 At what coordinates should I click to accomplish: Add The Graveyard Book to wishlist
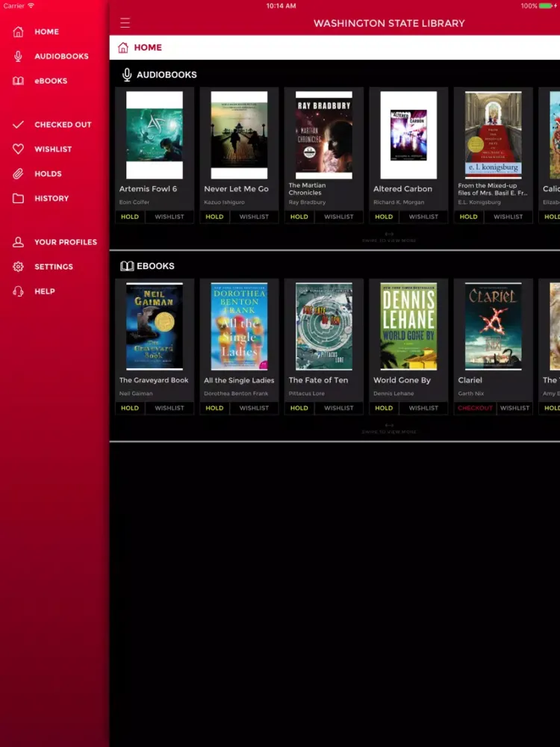coord(169,408)
